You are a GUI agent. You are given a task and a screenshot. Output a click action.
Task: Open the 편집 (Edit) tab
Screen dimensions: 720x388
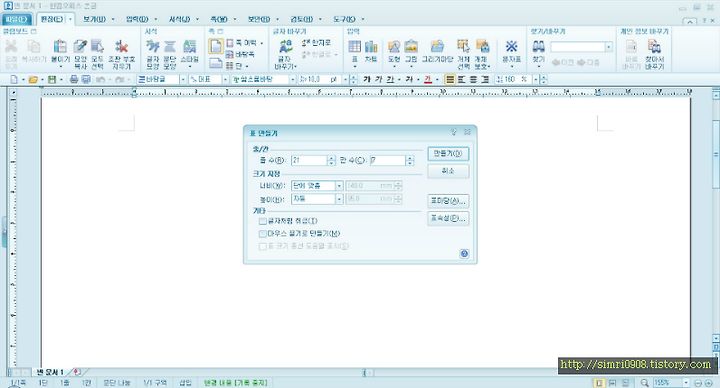(51, 19)
